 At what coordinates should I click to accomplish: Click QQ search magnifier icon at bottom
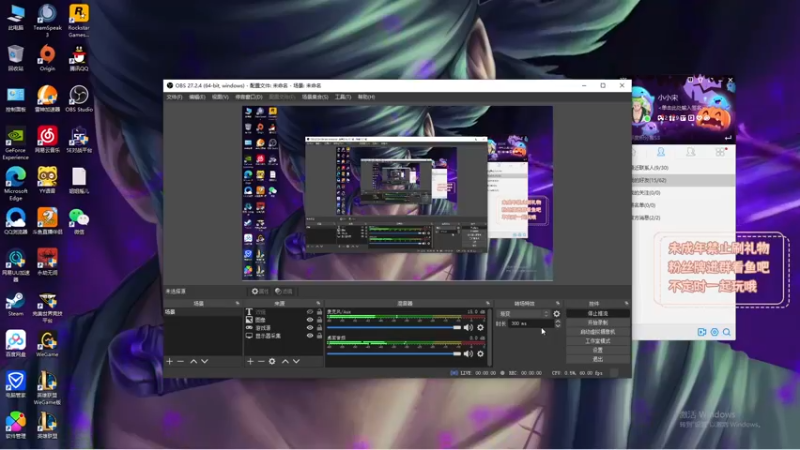(727, 332)
